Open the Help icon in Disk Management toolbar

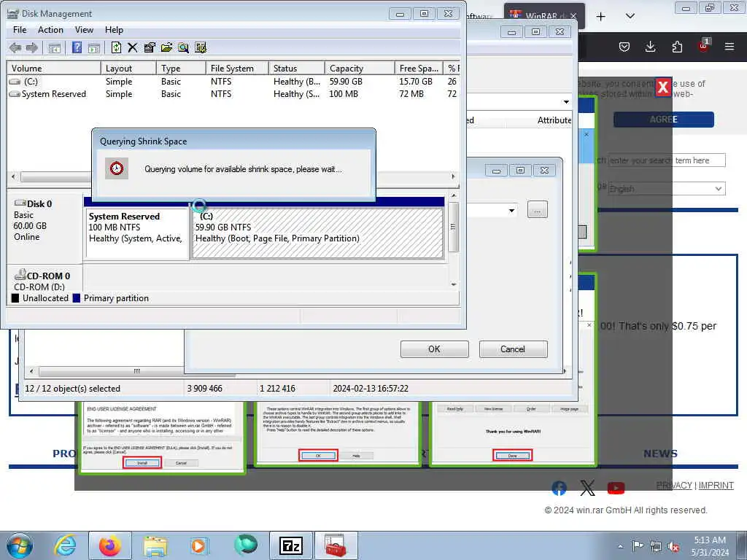tap(77, 47)
